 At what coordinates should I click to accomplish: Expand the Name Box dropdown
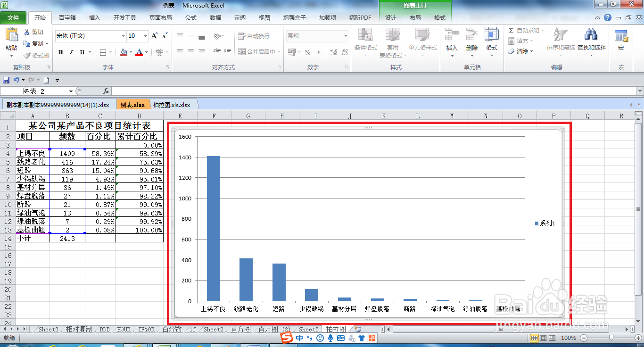point(71,91)
